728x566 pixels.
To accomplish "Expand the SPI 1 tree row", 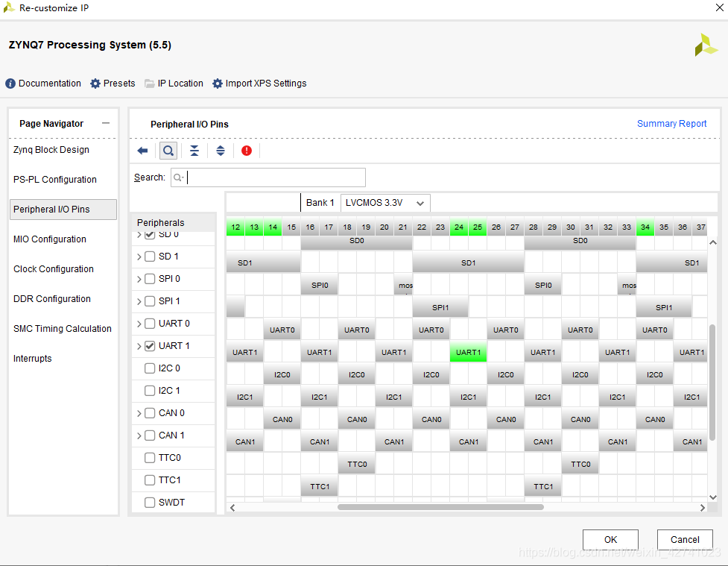I will (x=139, y=301).
